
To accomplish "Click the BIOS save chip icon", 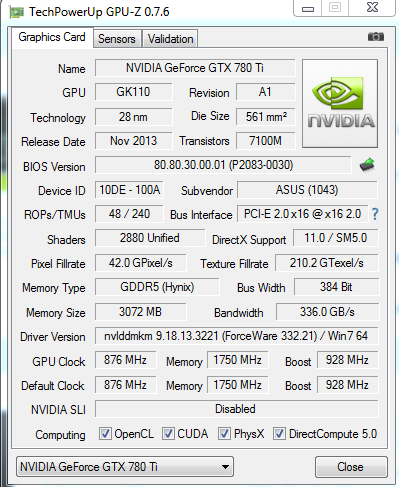I will (367, 165).
